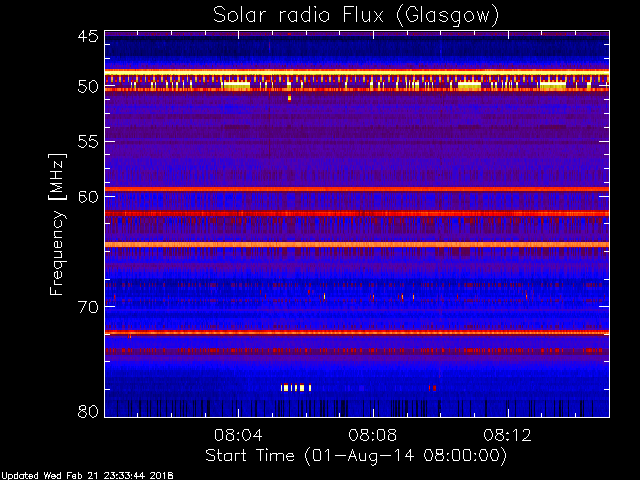The image size is (640, 480).
Task: Click the 08:12 time tick label
Action: tap(507, 435)
